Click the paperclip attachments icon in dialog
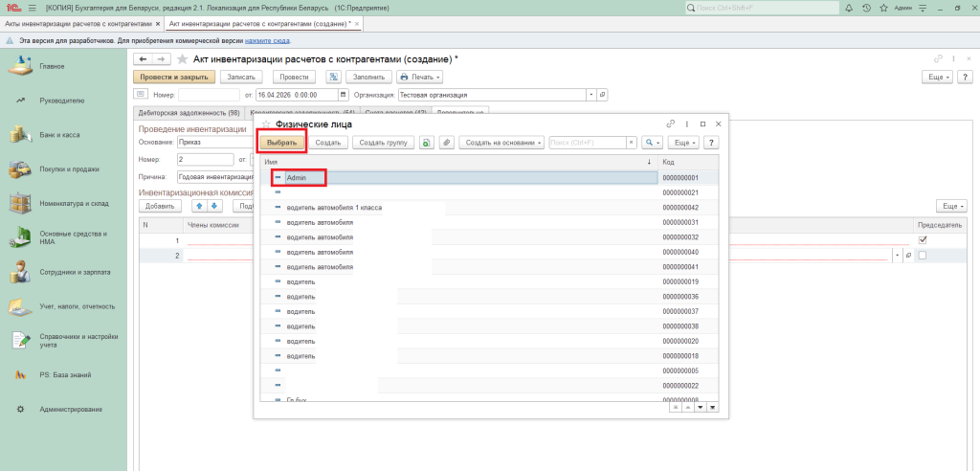The image size is (980, 471). pyautogui.click(x=446, y=143)
